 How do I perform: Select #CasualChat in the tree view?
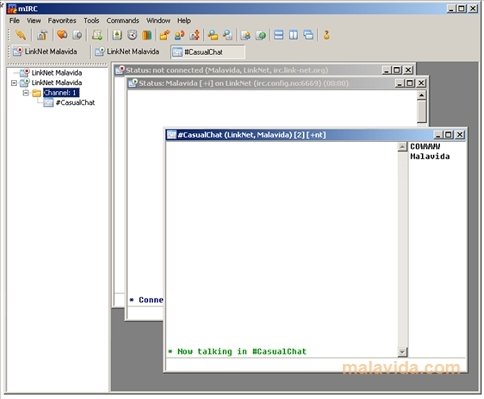(x=75, y=103)
